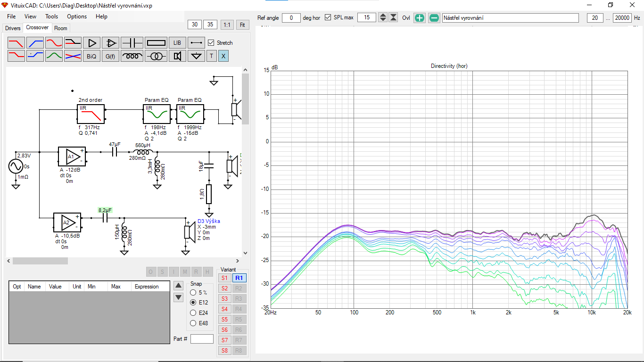644x362 pixels.
Task: Switch to the Drivers tab
Action: pos(13,28)
